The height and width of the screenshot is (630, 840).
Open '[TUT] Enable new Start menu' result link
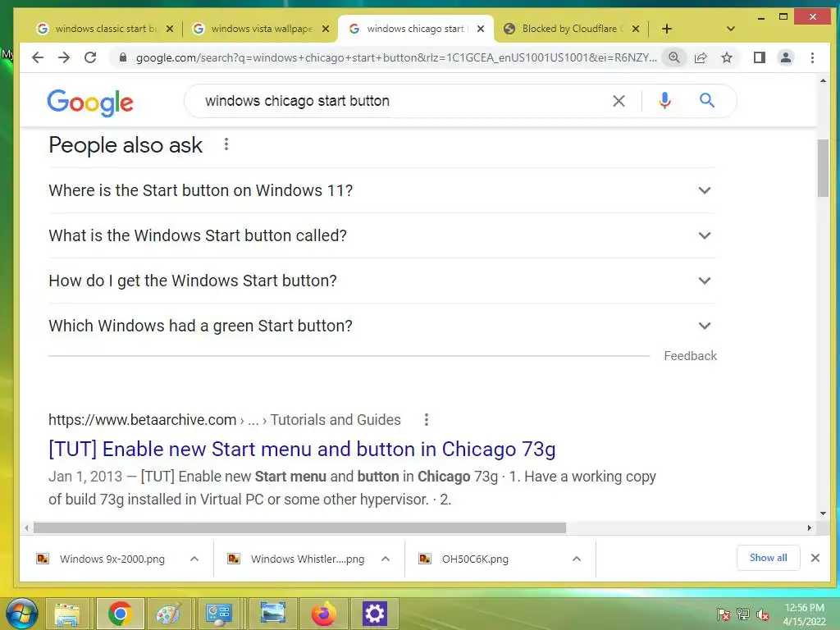point(302,449)
